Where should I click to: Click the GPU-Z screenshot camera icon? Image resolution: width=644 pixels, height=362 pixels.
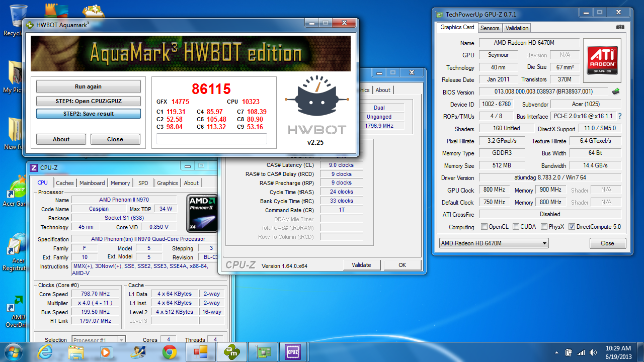tap(620, 27)
